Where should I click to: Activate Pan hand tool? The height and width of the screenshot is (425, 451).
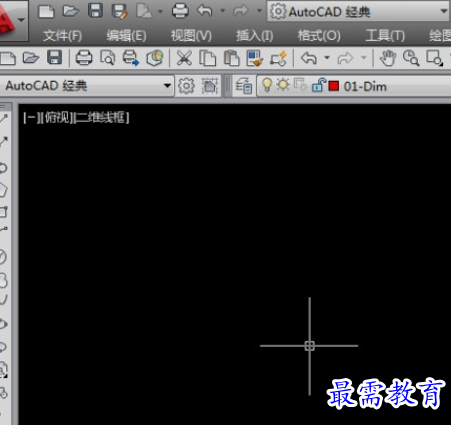tap(388, 58)
